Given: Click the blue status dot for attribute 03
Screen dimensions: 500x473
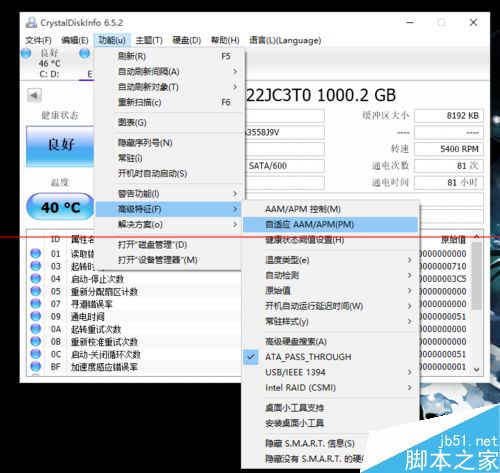Looking at the screenshot, I should coord(36,266).
